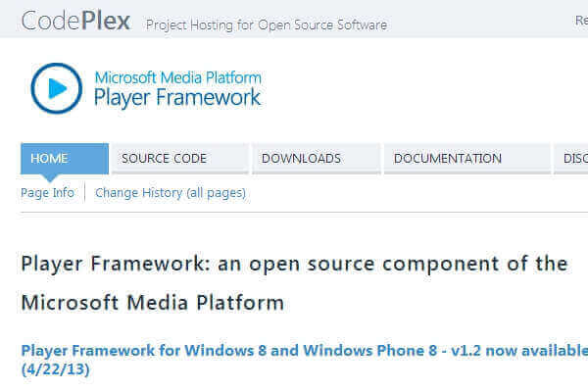Image resolution: width=588 pixels, height=392 pixels.
Task: Click the divider between Page Info and Change History
Action: (84, 193)
